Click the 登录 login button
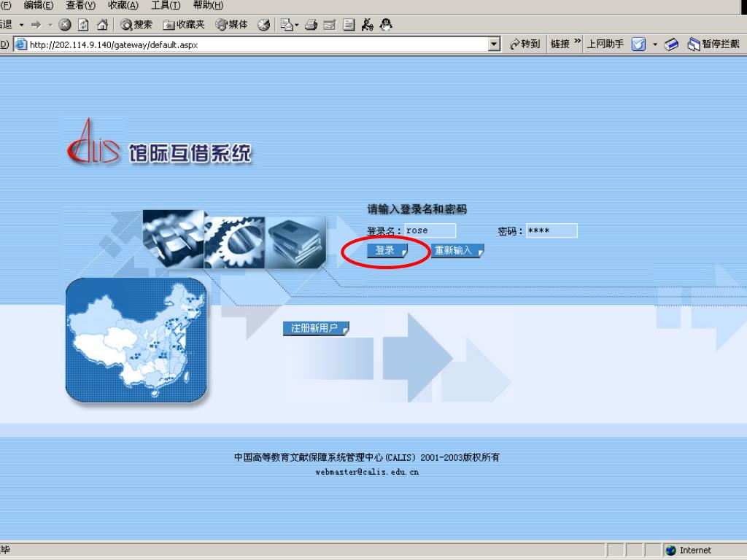The height and width of the screenshot is (560, 747). pyautogui.click(x=387, y=251)
